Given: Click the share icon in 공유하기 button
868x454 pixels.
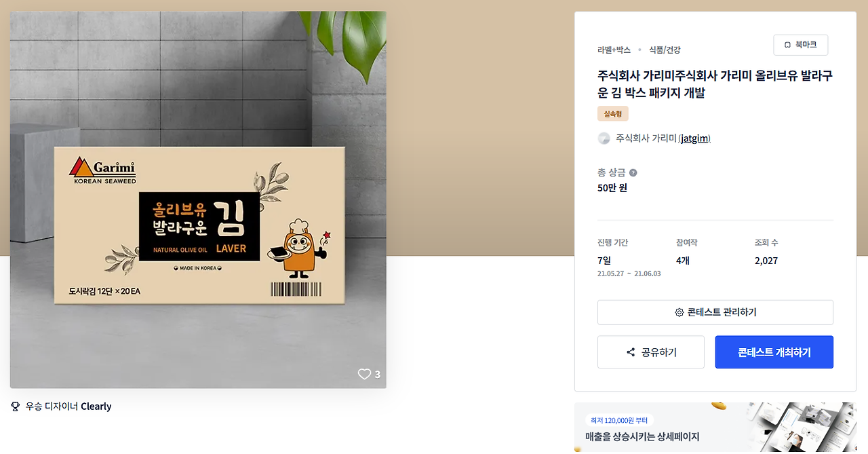Looking at the screenshot, I should tap(631, 352).
